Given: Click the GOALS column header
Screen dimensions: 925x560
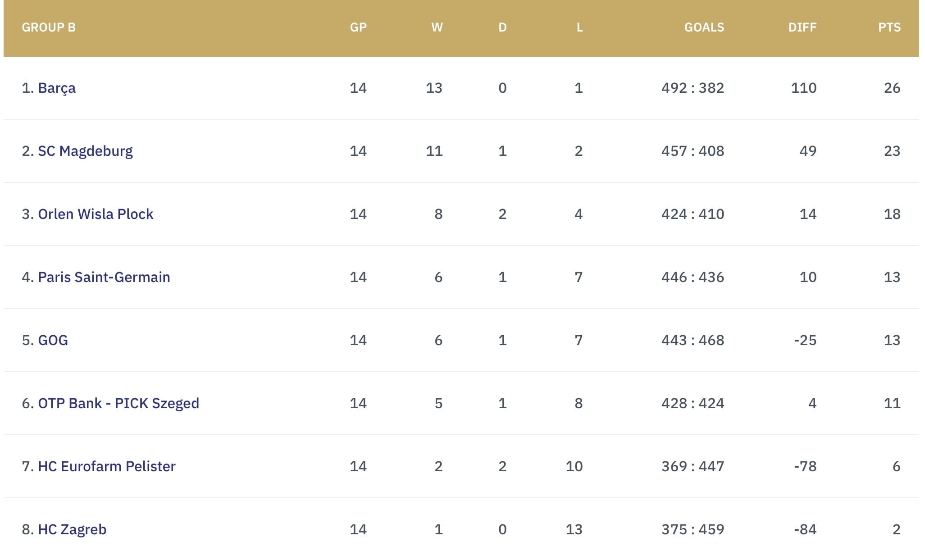Looking at the screenshot, I should point(704,27).
